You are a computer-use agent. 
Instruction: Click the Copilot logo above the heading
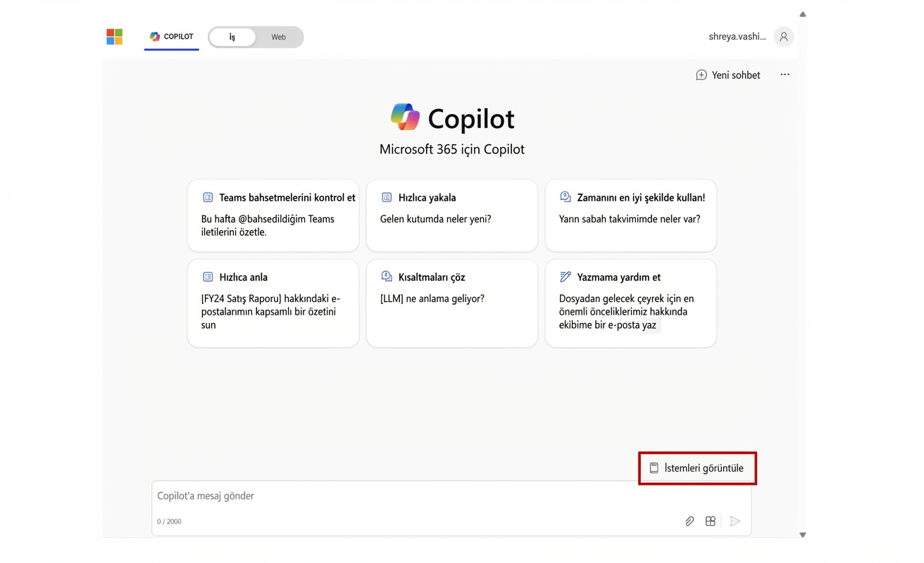[x=405, y=117]
